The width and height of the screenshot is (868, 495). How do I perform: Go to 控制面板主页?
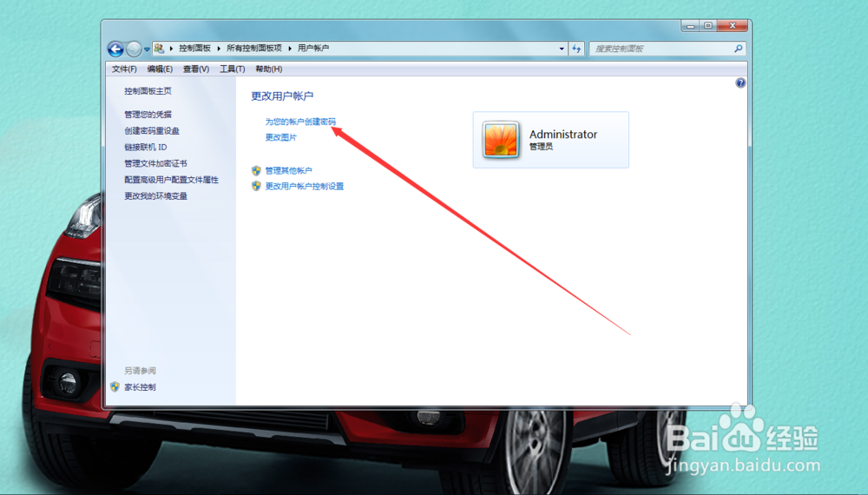click(148, 91)
